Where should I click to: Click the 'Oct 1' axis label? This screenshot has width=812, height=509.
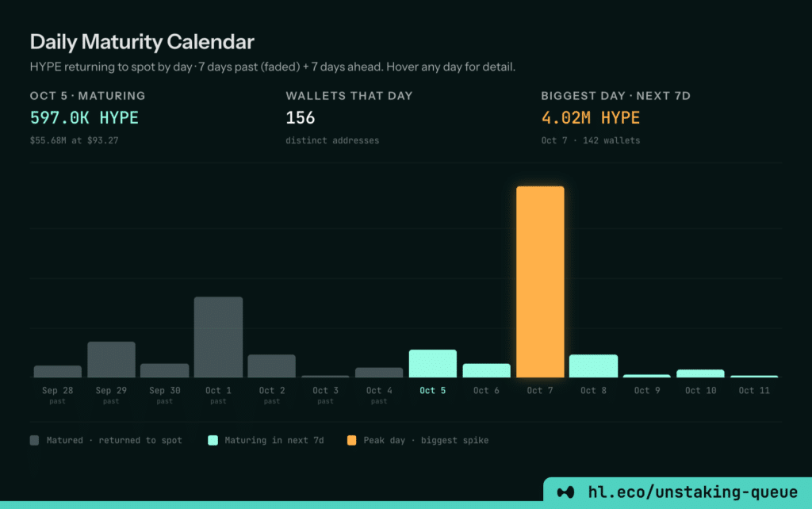(219, 390)
